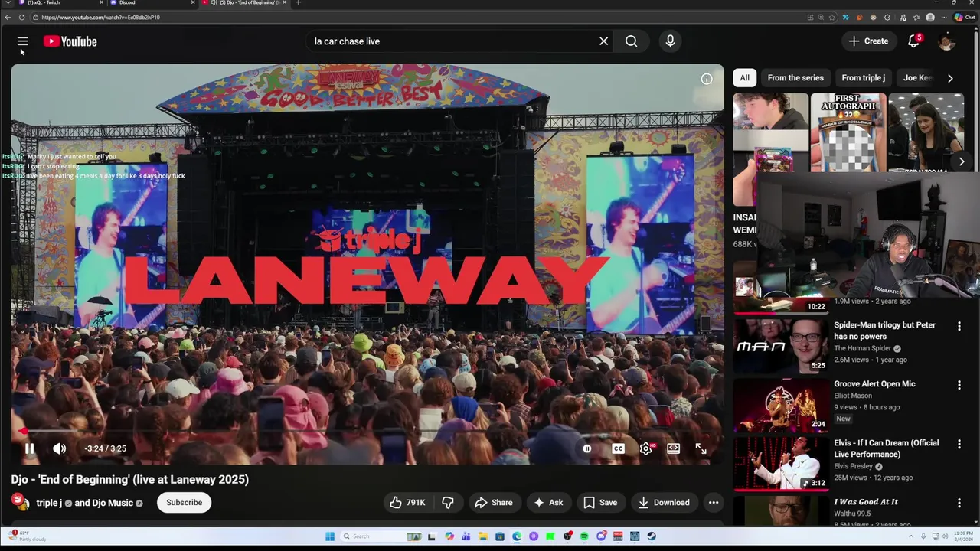Close the Discord browser tab
This screenshot has height=551, width=980.
[x=192, y=3]
